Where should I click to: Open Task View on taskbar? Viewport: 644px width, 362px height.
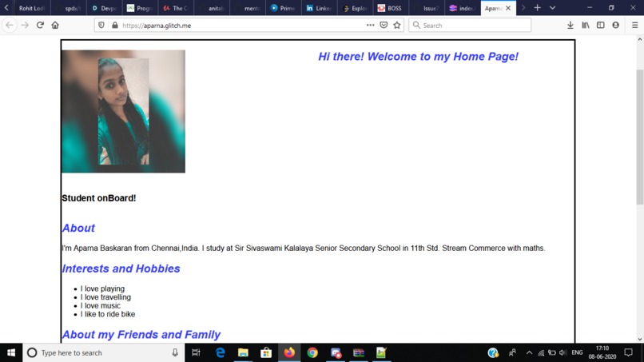click(x=197, y=352)
